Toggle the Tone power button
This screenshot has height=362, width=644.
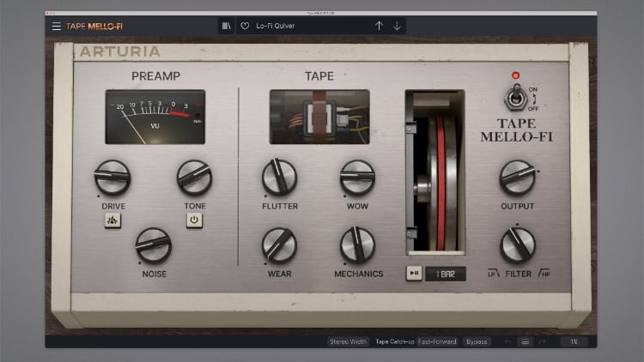(194, 220)
